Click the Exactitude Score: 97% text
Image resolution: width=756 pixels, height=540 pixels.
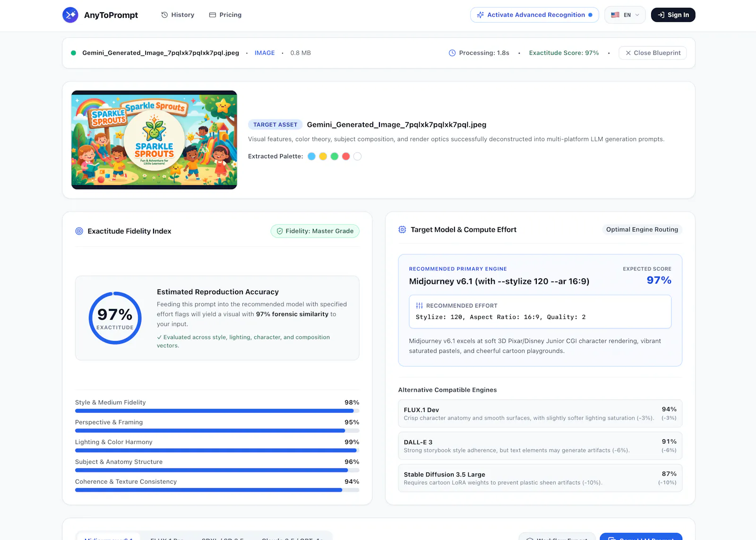(564, 53)
